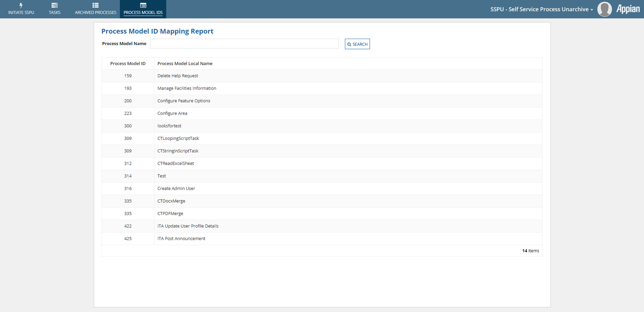The width and height of the screenshot is (644, 312).
Task: Click the magnifier icon in Search button
Action: [349, 44]
